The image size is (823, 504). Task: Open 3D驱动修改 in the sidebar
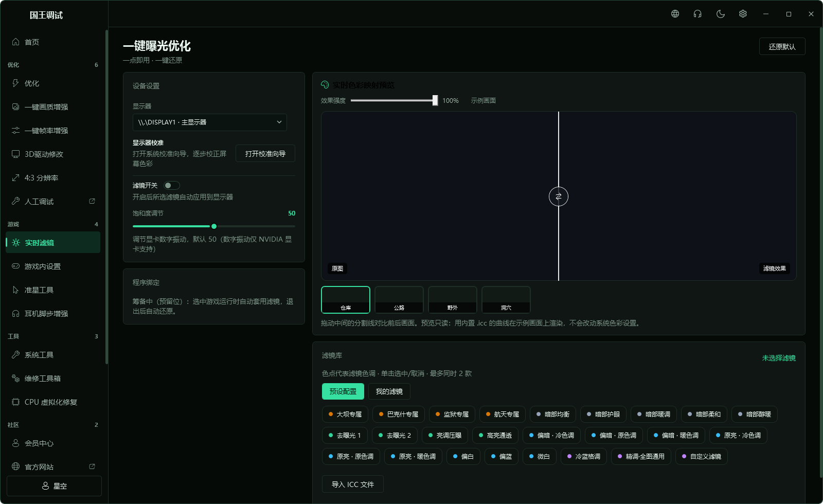click(53, 154)
